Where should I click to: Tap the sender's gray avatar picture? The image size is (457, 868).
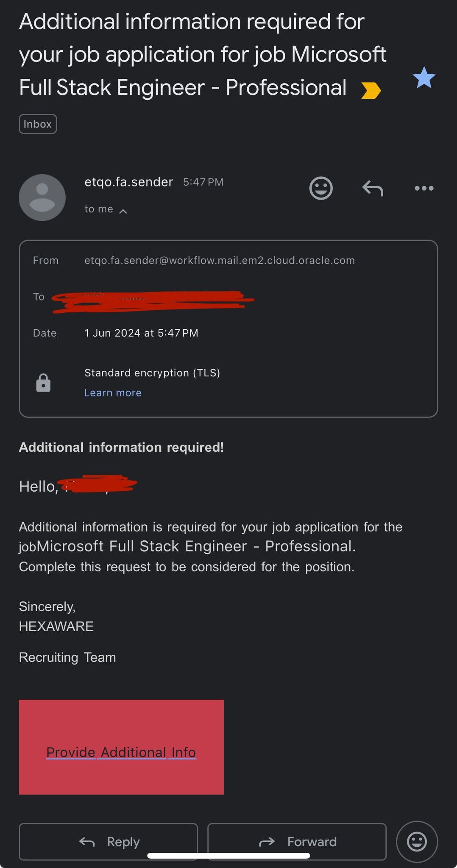(x=42, y=198)
